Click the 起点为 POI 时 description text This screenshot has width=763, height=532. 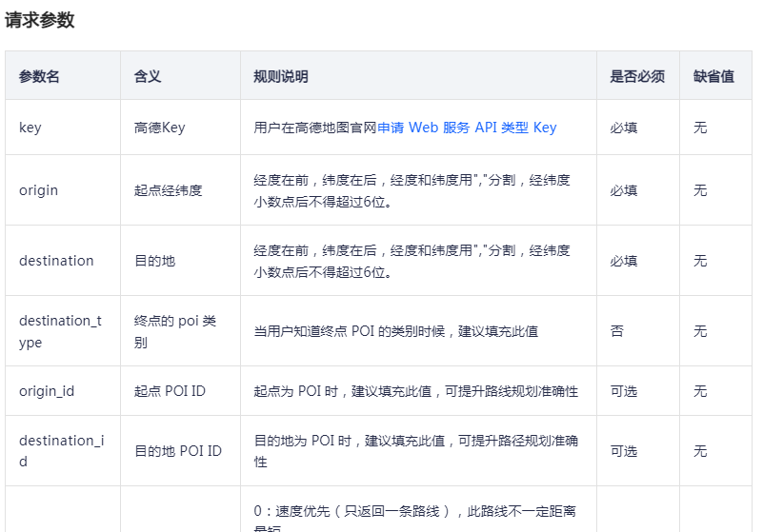[x=416, y=391]
